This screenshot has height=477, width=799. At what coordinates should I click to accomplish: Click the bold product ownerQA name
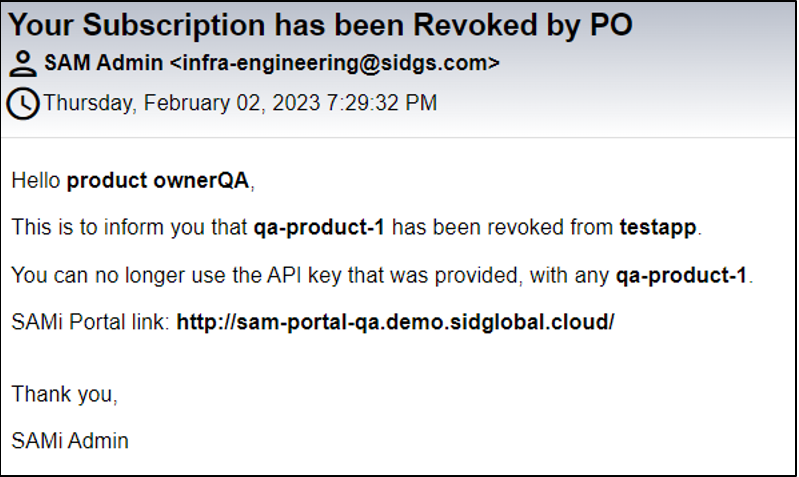click(x=158, y=181)
